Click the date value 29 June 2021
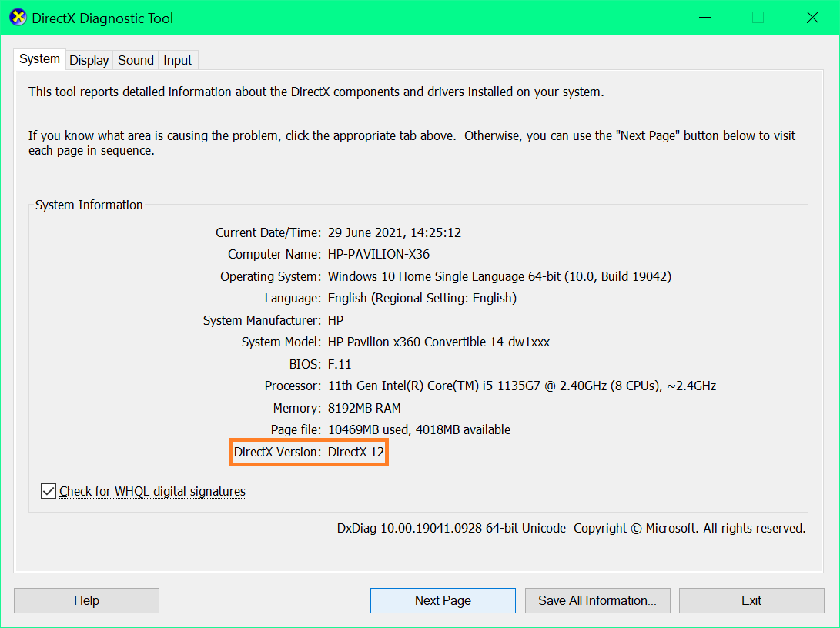 coord(366,232)
